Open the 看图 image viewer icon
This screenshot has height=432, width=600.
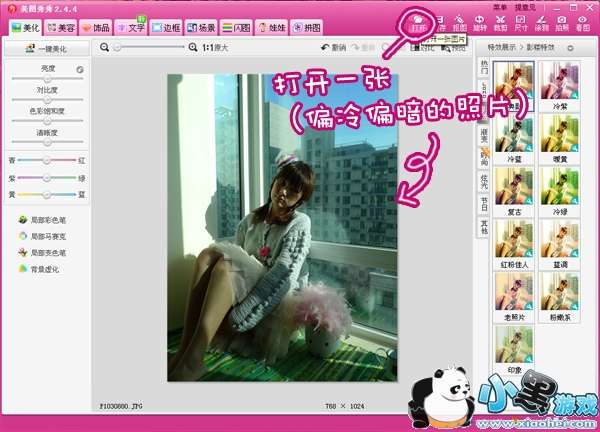coord(583,23)
